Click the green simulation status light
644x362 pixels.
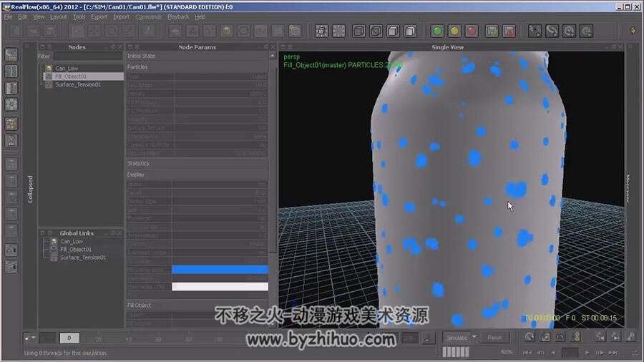pos(437,31)
